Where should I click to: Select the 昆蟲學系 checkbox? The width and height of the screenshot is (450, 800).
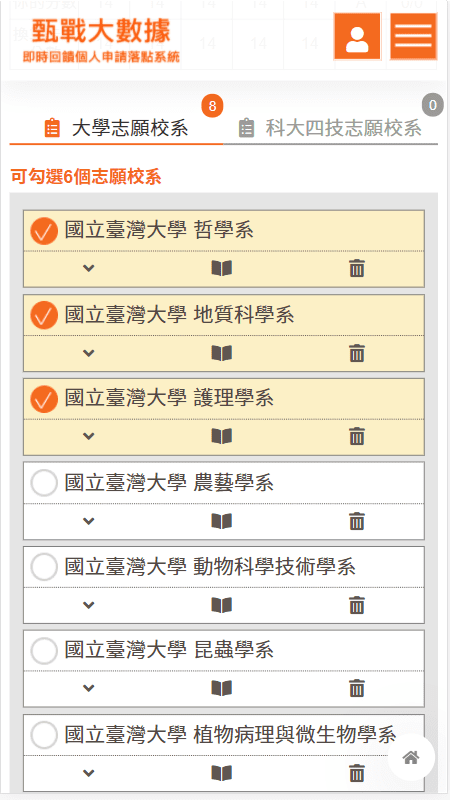point(44,651)
